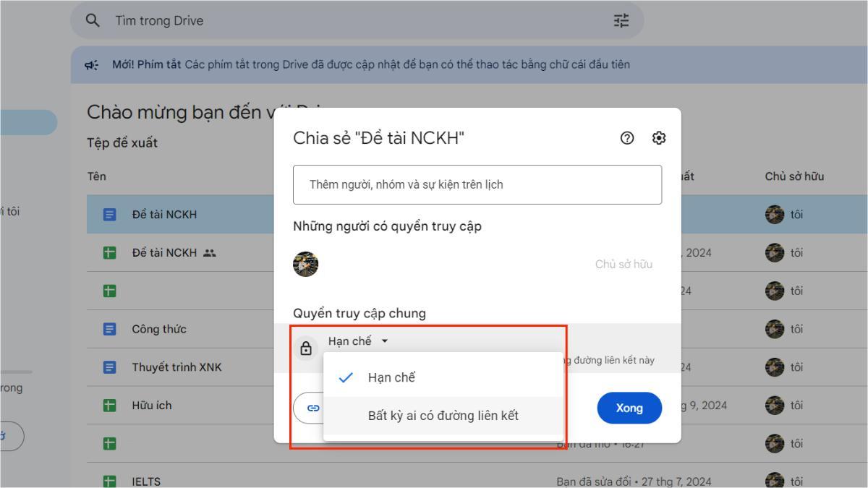The height and width of the screenshot is (488, 868).
Task: Click Tệp đề xuất section label
Action: pos(122,143)
